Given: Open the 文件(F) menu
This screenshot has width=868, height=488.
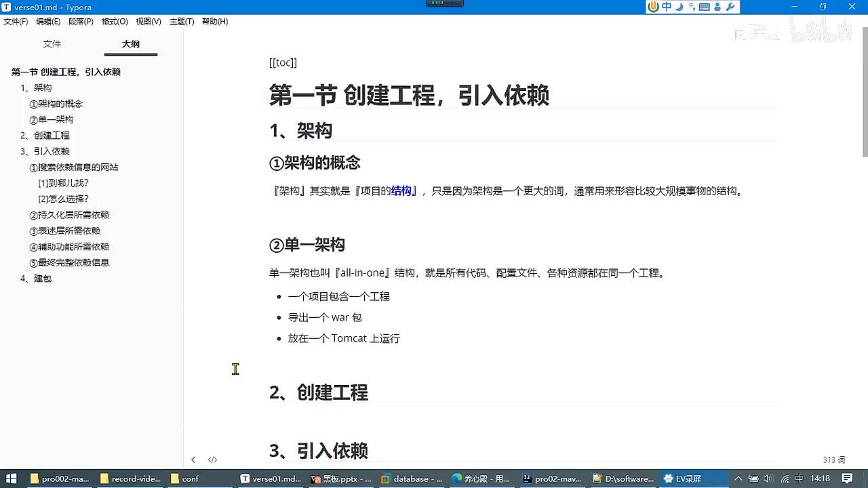Looking at the screenshot, I should pos(16,22).
